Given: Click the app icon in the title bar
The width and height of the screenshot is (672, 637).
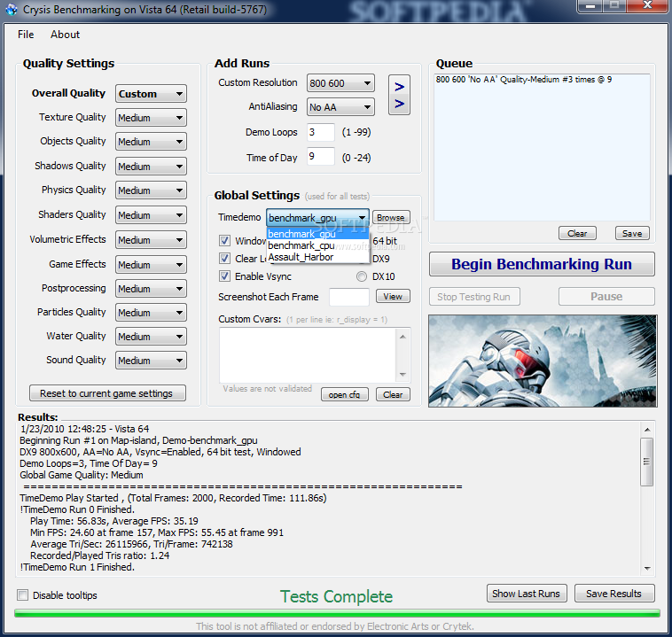Looking at the screenshot, I should tap(12, 9).
